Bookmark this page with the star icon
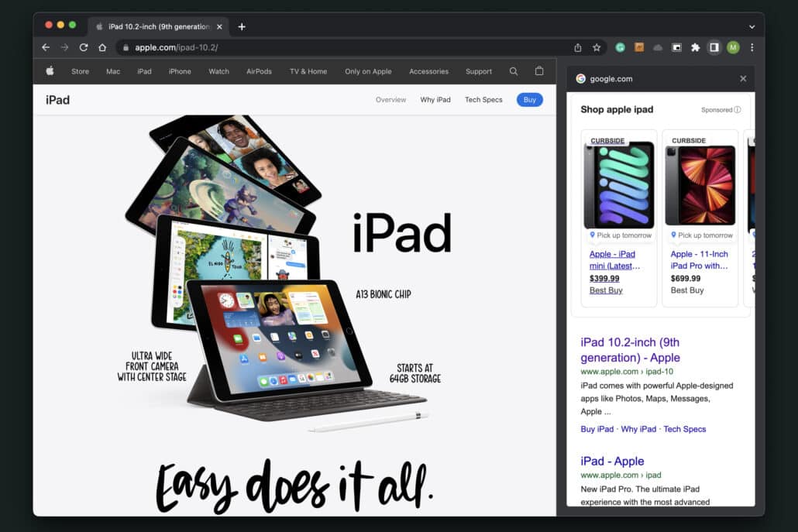 [x=597, y=47]
